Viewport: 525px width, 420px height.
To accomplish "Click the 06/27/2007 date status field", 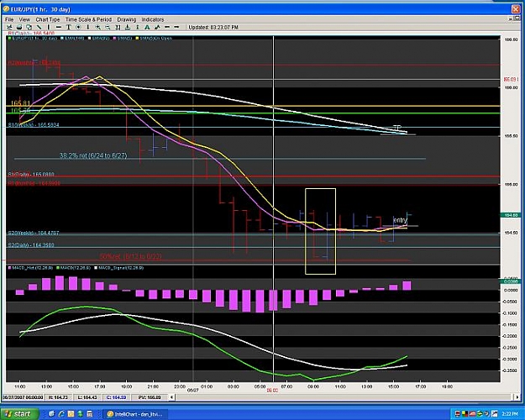I will pos(23,397).
